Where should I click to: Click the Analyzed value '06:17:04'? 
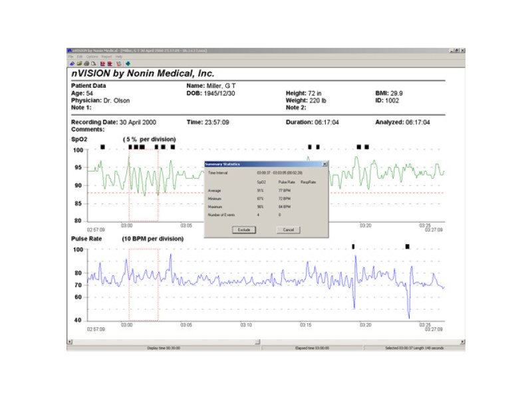click(418, 122)
